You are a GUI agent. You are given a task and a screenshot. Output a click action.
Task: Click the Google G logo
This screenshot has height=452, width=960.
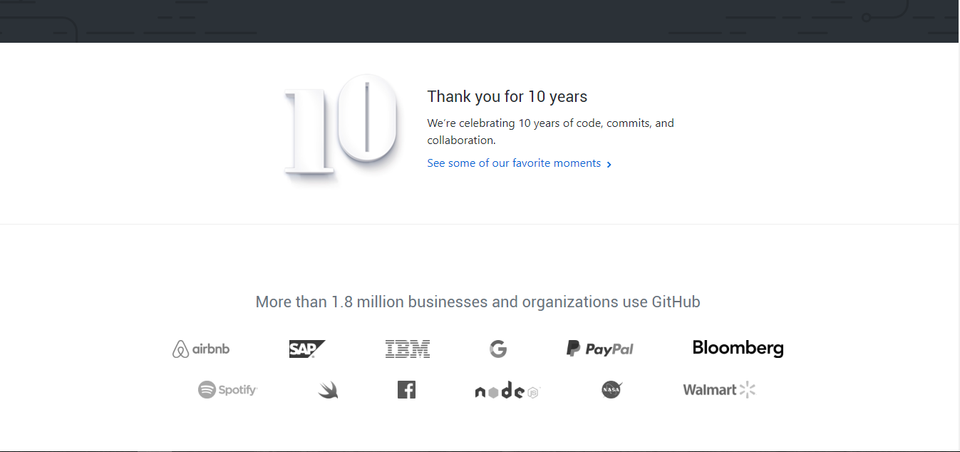click(498, 349)
